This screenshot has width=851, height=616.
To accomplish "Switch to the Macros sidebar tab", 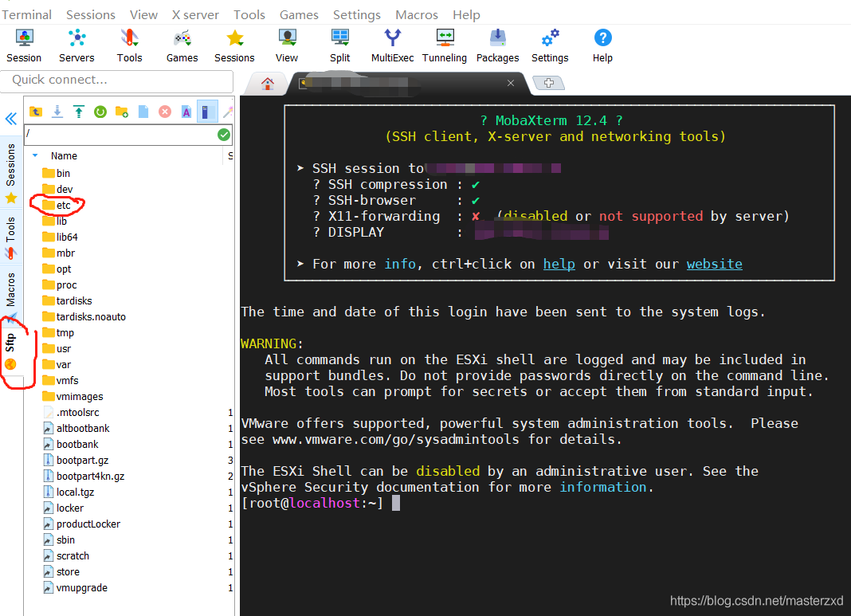I will [11, 295].
